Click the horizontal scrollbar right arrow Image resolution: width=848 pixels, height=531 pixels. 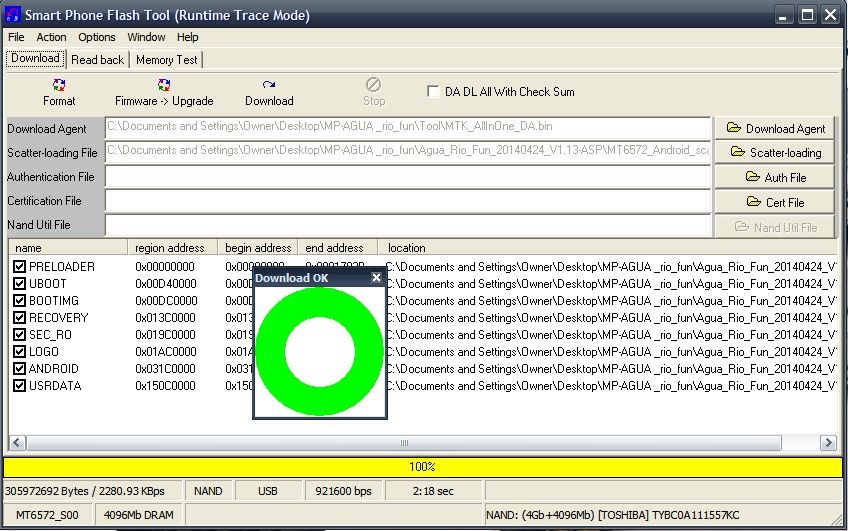coord(828,443)
